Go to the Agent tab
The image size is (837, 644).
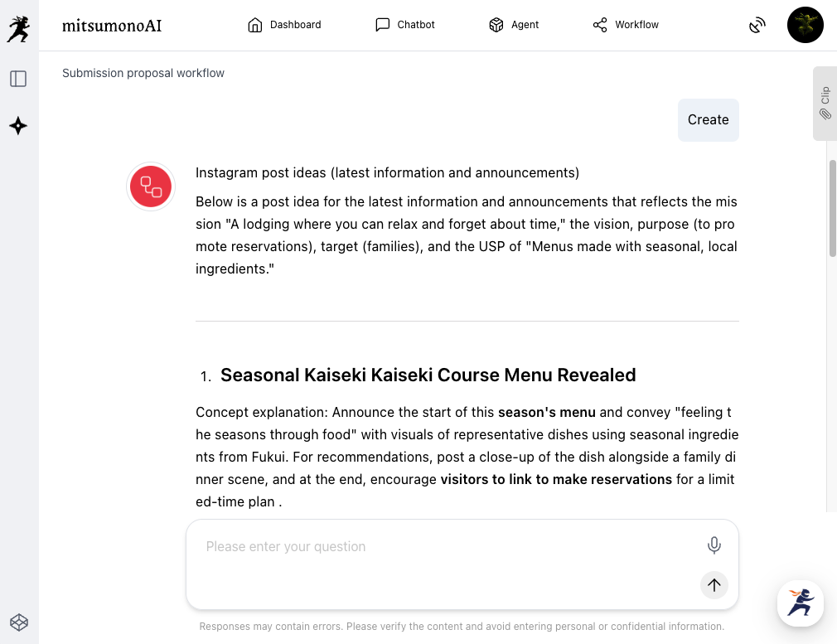coord(514,25)
